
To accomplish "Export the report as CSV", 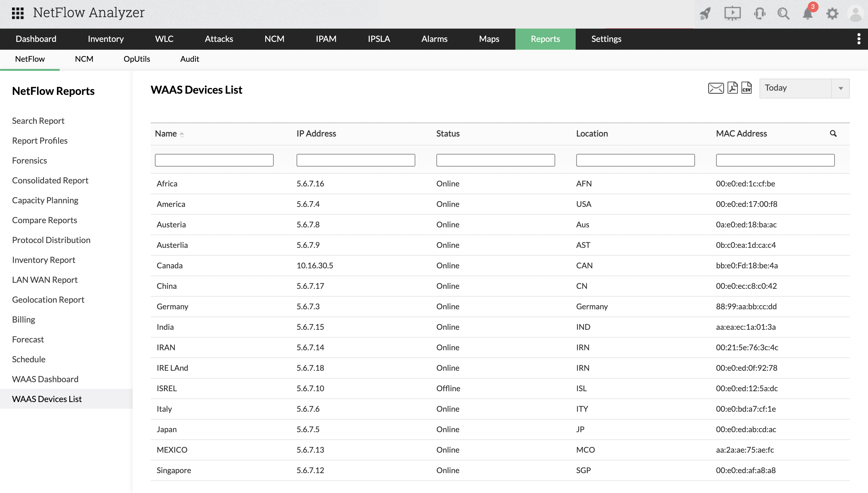I will [746, 88].
